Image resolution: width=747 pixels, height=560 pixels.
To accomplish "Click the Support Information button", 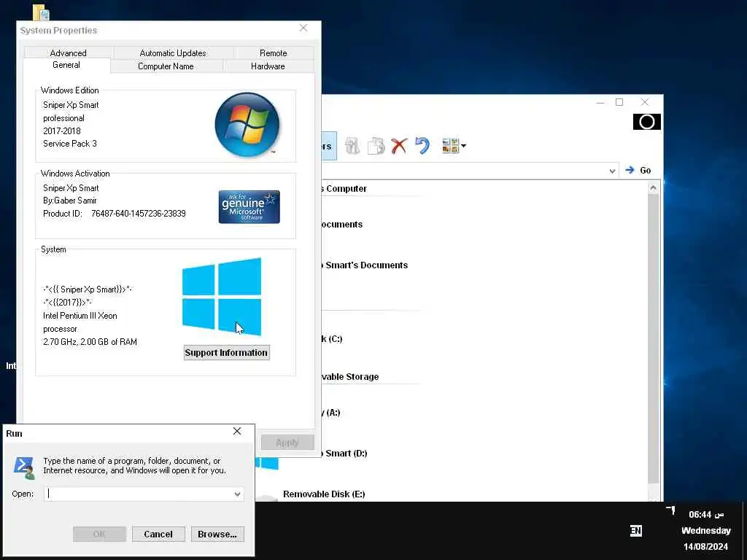I will [x=226, y=353].
